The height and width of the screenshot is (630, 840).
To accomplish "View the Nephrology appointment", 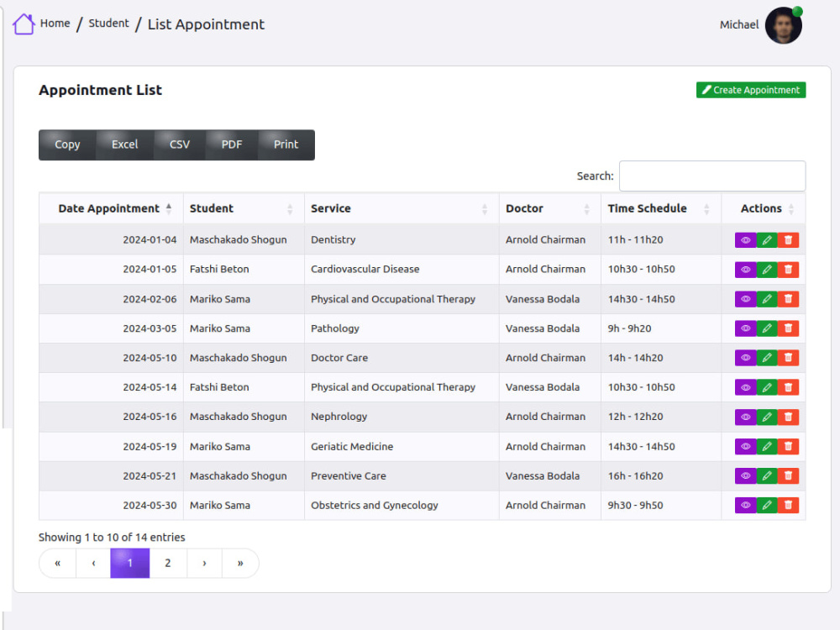I will [745, 417].
